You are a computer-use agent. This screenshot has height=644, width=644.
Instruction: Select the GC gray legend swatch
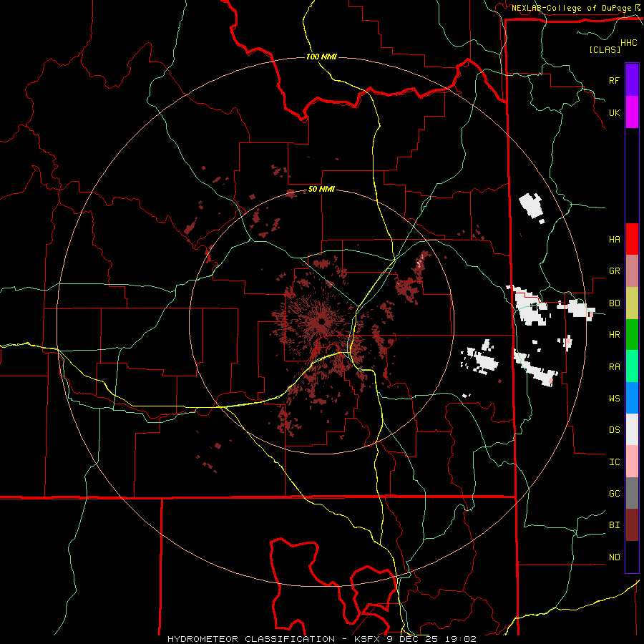(x=632, y=493)
